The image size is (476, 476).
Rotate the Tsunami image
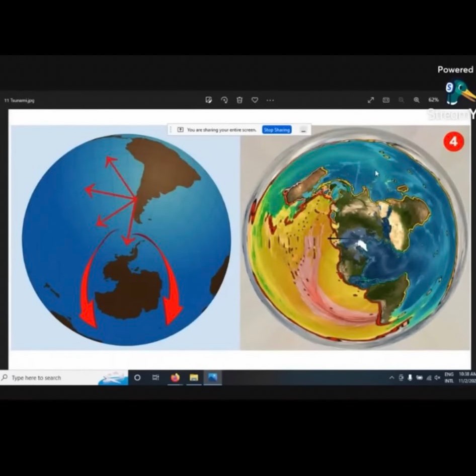[224, 100]
